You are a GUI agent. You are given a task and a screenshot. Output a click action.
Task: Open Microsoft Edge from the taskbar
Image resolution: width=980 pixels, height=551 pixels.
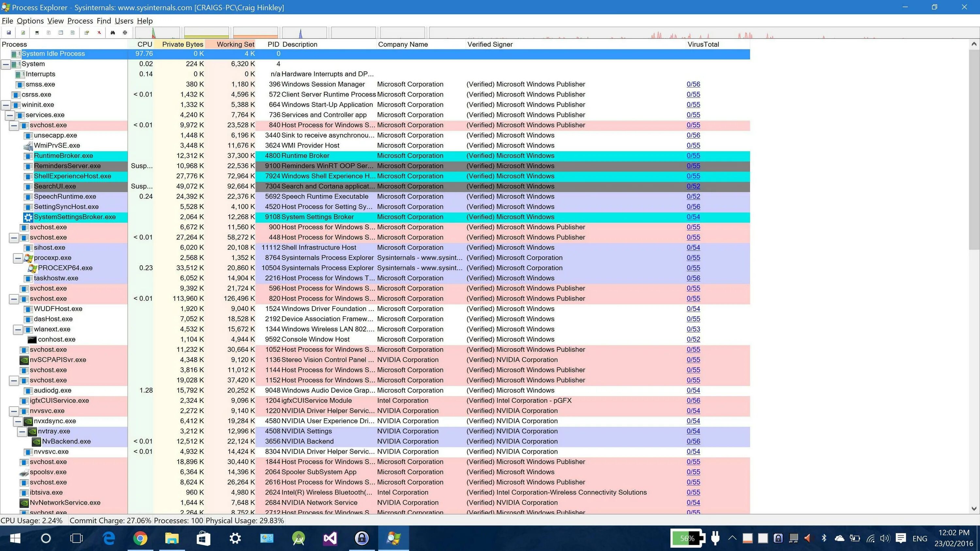point(109,539)
